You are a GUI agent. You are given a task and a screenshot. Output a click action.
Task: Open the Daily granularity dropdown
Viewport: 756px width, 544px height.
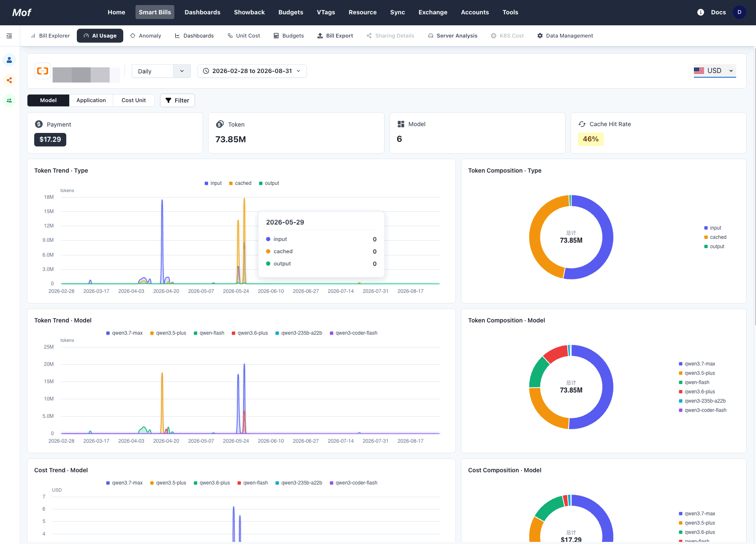coord(161,71)
